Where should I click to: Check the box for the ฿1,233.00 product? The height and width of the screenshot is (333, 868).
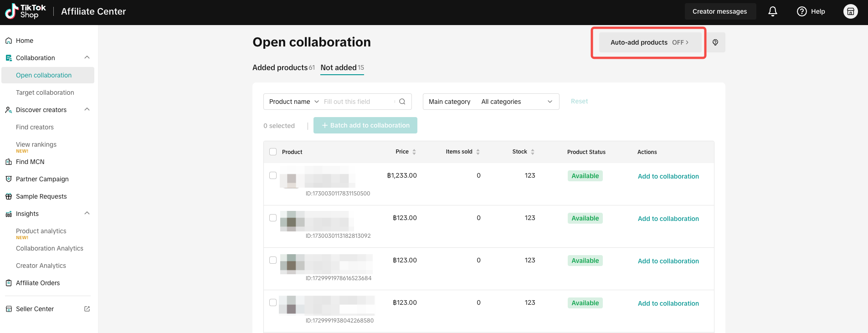(x=273, y=175)
